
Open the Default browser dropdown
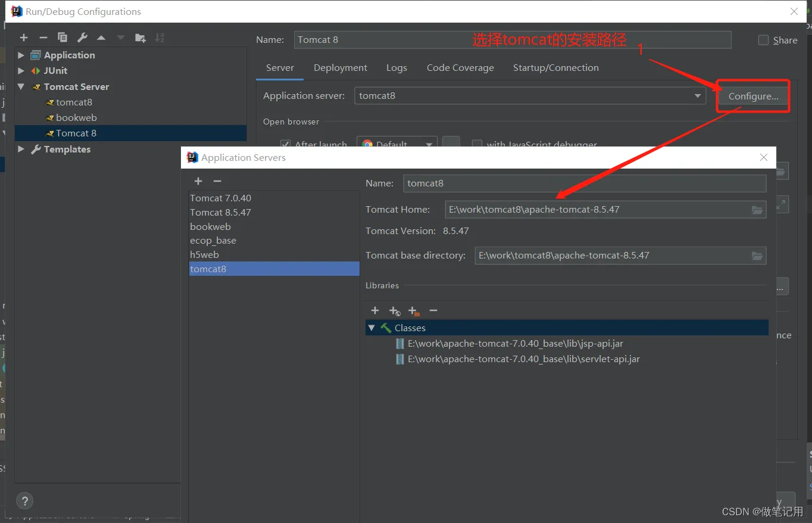(429, 145)
